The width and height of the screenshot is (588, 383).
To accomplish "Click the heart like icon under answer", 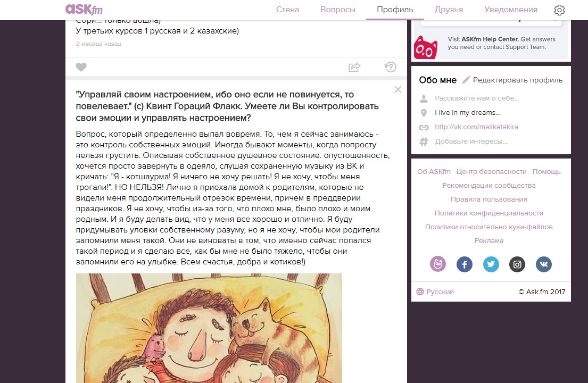I will pyautogui.click(x=81, y=67).
